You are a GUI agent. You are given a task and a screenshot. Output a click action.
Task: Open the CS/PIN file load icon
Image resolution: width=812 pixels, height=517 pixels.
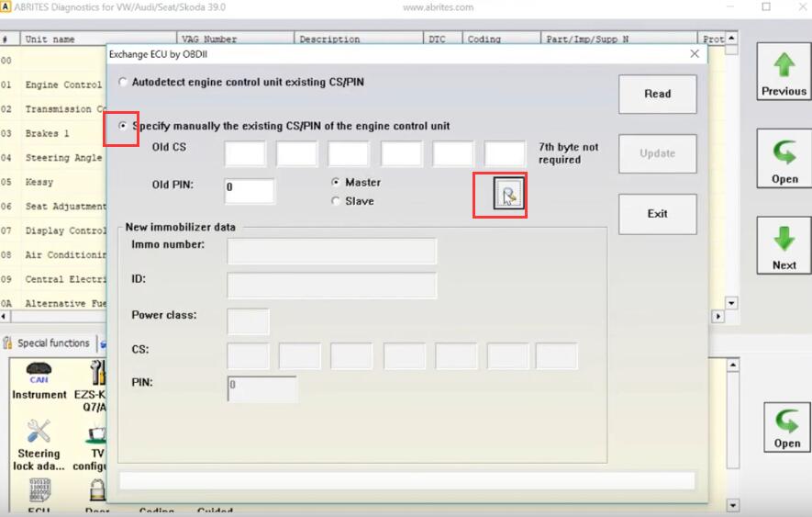point(508,195)
